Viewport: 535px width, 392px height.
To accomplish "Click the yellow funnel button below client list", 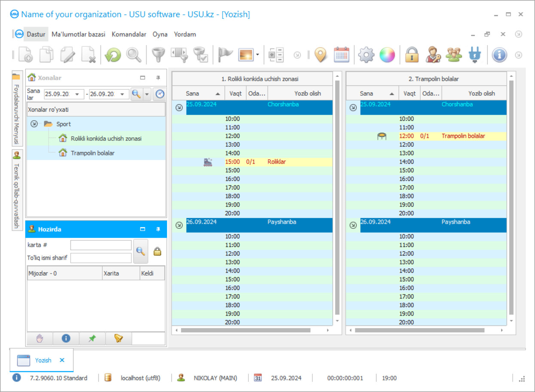I will tap(119, 338).
